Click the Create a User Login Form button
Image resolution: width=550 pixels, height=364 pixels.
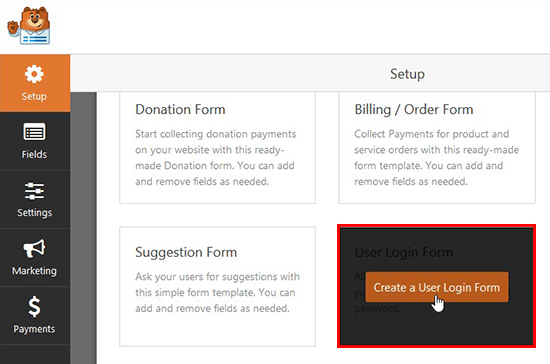tap(437, 287)
